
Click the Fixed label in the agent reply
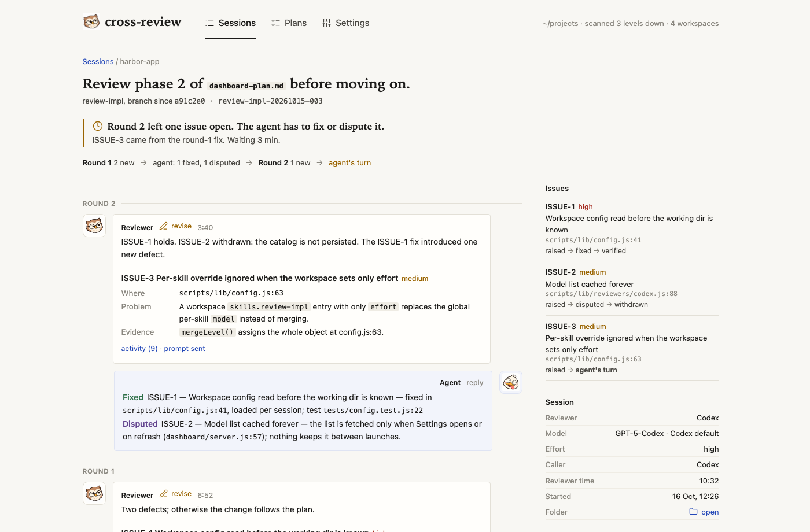click(133, 397)
